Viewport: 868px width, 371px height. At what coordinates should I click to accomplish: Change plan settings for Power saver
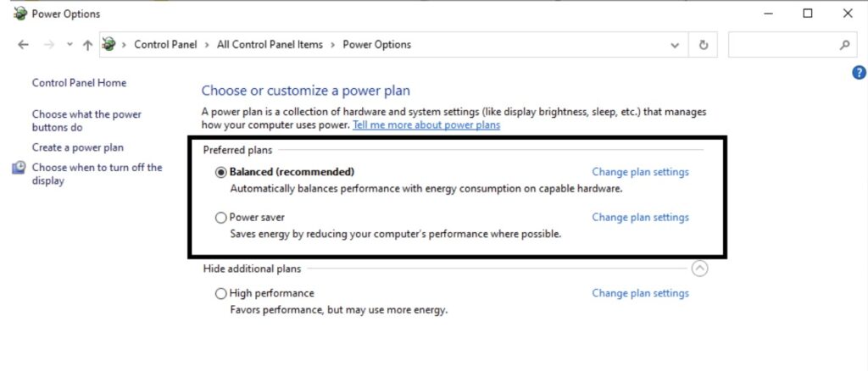[x=640, y=218]
